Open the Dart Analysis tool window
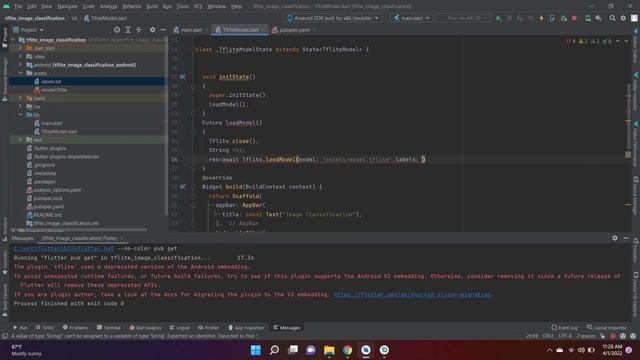 tap(145, 328)
